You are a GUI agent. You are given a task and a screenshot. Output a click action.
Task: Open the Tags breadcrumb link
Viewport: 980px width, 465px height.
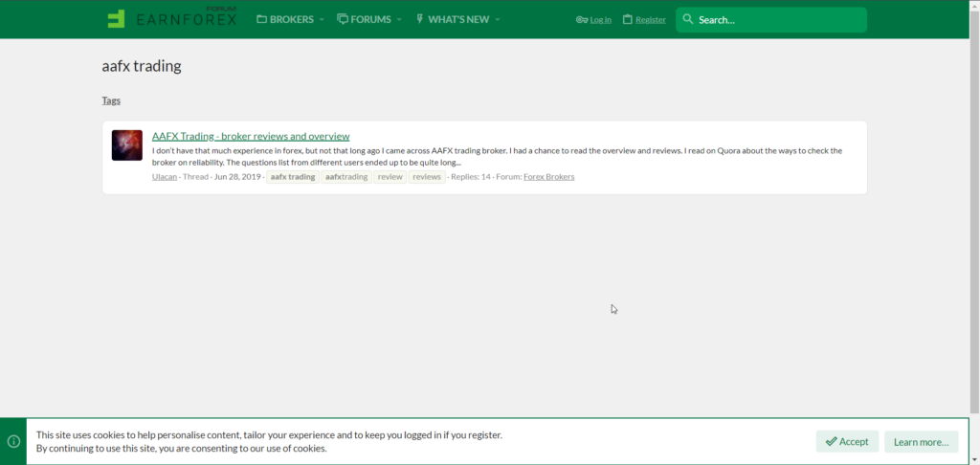(111, 100)
